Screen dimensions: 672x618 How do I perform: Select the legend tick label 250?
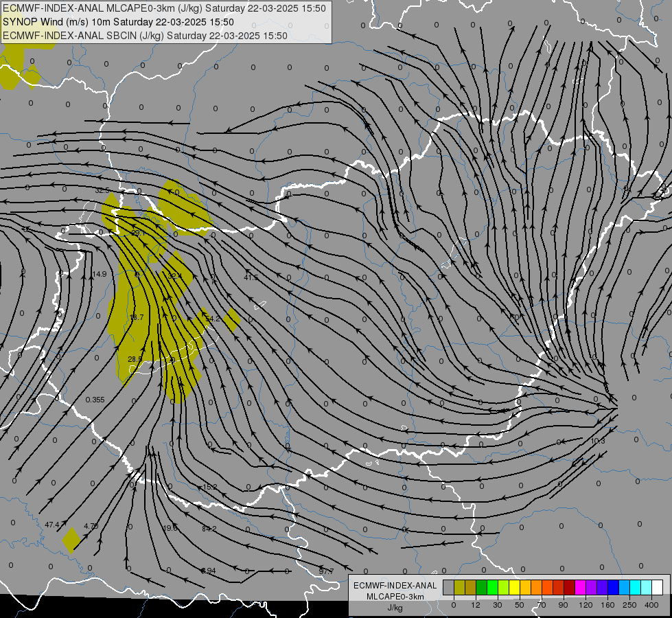tap(629, 605)
